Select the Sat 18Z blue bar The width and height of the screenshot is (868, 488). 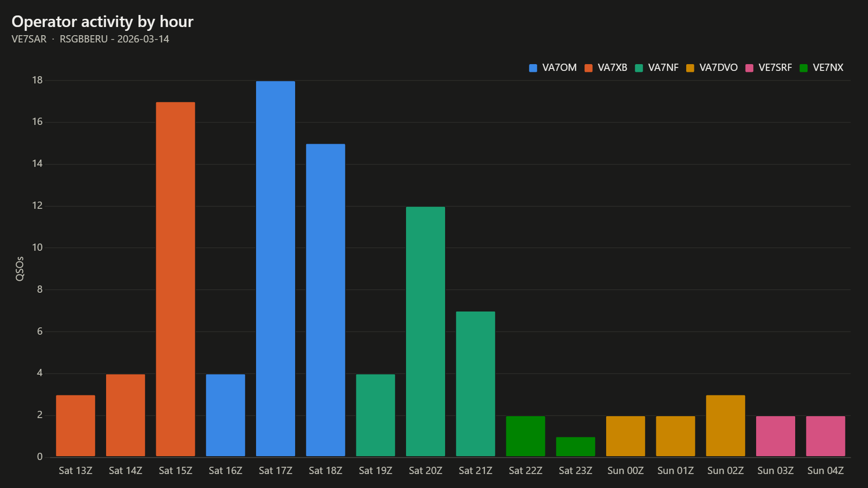click(325, 300)
